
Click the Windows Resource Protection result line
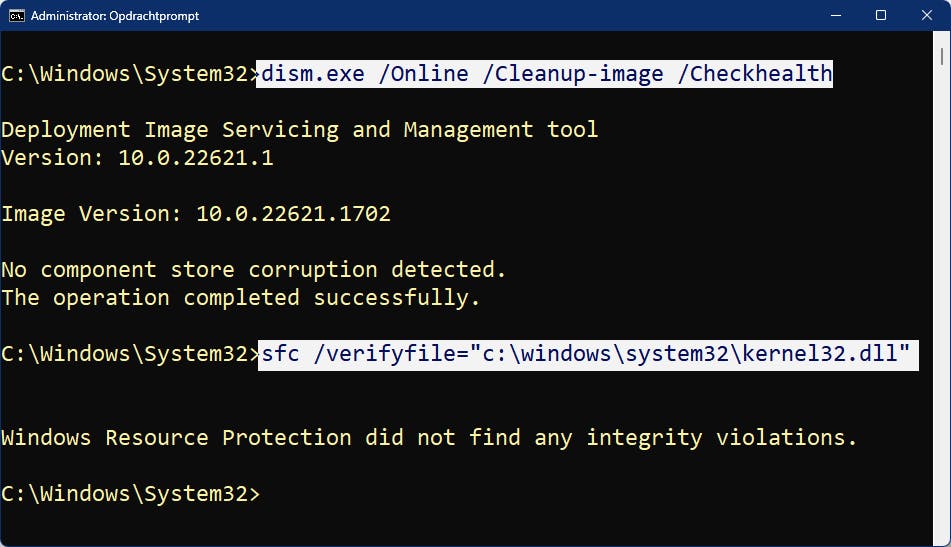point(429,437)
